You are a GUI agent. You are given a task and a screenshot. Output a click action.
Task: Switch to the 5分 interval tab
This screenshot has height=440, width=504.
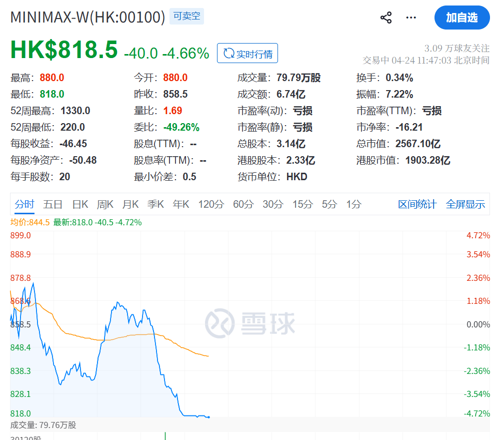(x=329, y=204)
